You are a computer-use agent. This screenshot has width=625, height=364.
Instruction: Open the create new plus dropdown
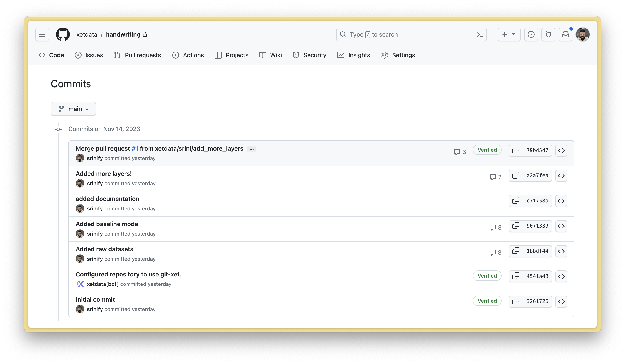pos(509,34)
